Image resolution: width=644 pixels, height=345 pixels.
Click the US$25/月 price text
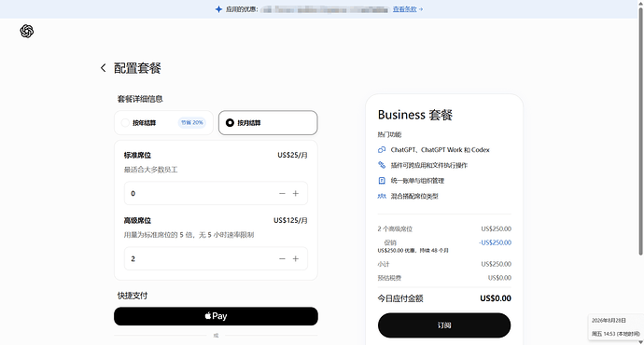coord(292,155)
